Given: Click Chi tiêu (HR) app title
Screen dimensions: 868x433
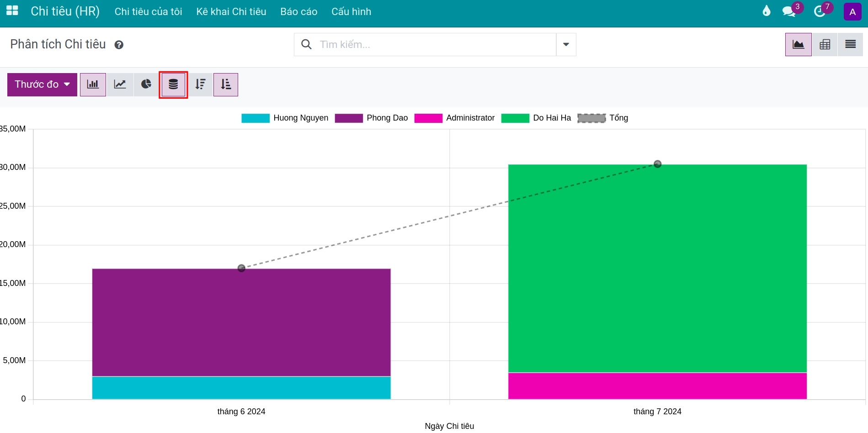Looking at the screenshot, I should pyautogui.click(x=65, y=11).
